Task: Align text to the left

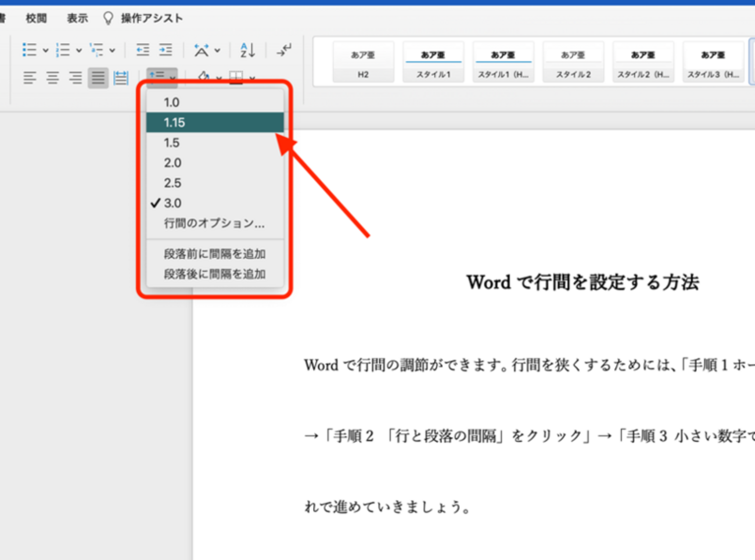Action: click(x=30, y=78)
